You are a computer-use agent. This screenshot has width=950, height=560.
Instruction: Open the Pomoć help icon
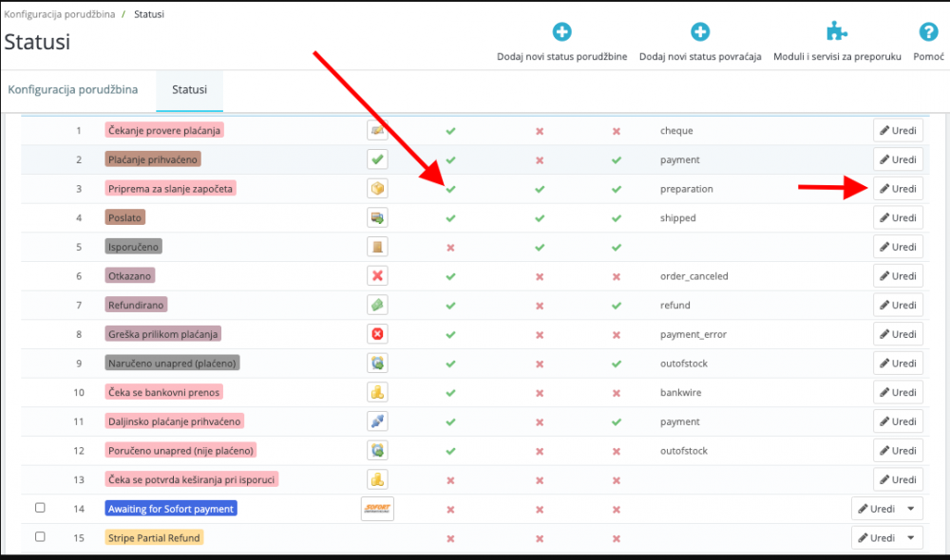point(927,31)
